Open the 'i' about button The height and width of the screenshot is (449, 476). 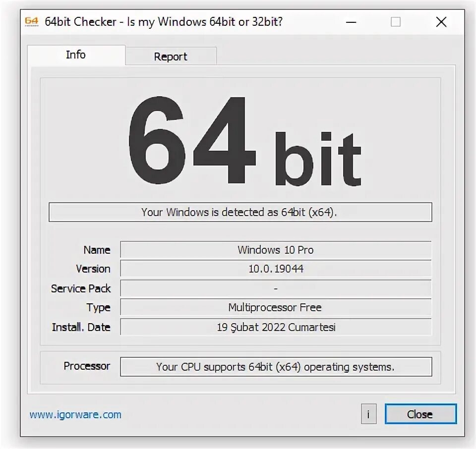(x=368, y=414)
